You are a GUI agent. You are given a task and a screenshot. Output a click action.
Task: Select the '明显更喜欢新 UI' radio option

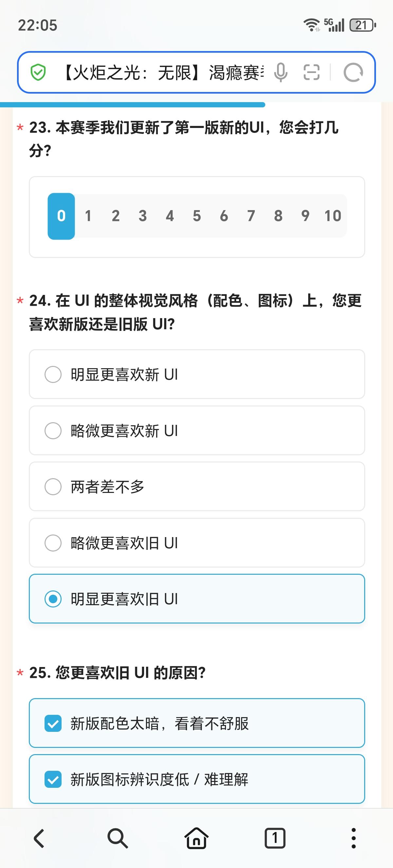coord(53,374)
